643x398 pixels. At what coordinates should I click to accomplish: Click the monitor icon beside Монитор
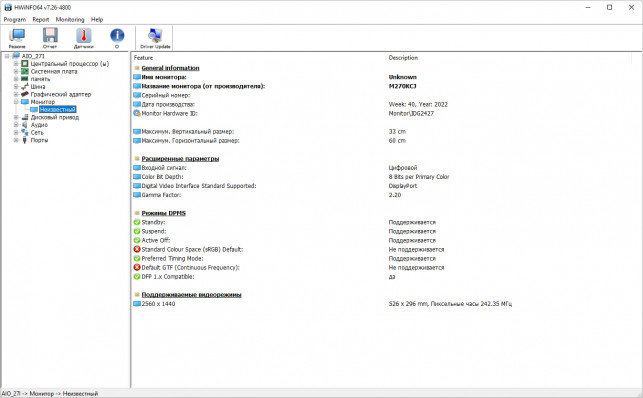click(25, 102)
